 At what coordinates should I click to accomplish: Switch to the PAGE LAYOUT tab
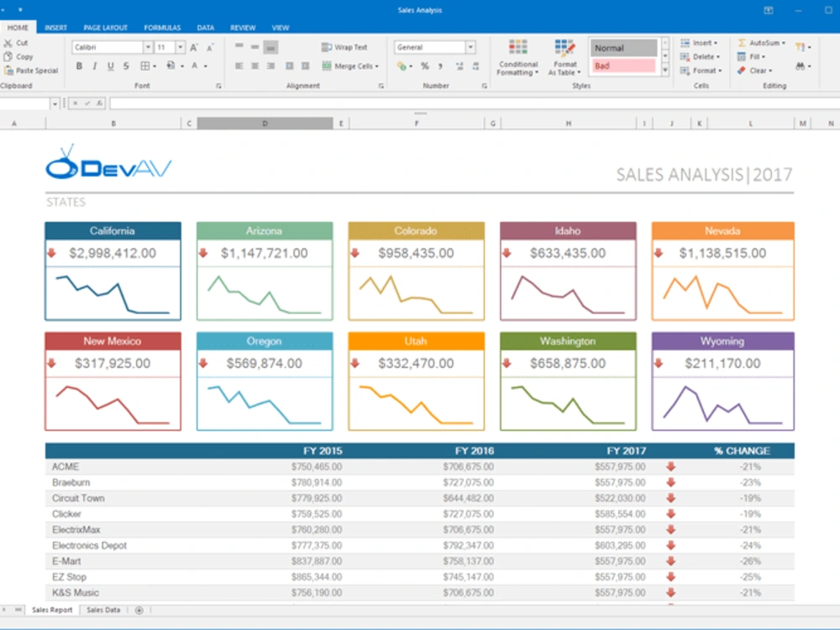pyautogui.click(x=106, y=28)
